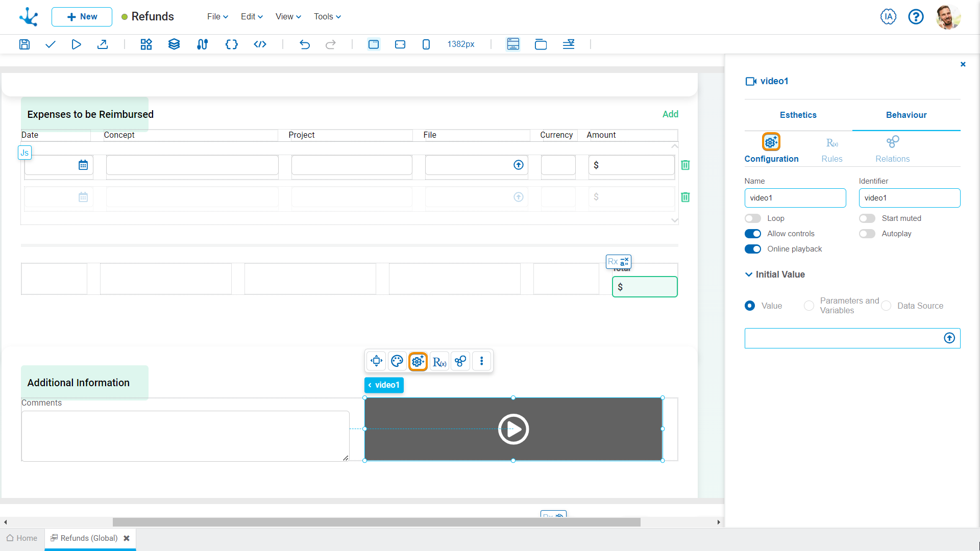Screen dimensions: 980x551
Task: Click the code view icon in toolbar
Action: click(x=260, y=44)
